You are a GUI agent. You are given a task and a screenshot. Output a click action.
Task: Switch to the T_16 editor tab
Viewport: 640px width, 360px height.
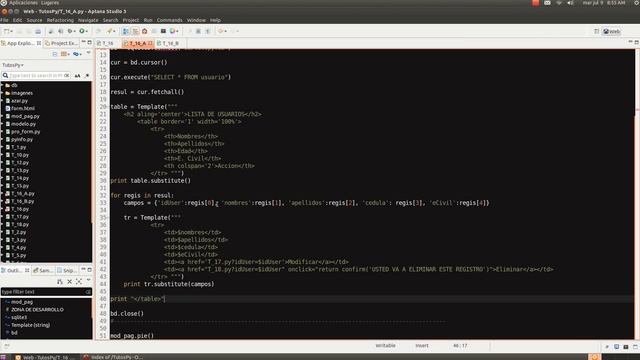coord(107,43)
